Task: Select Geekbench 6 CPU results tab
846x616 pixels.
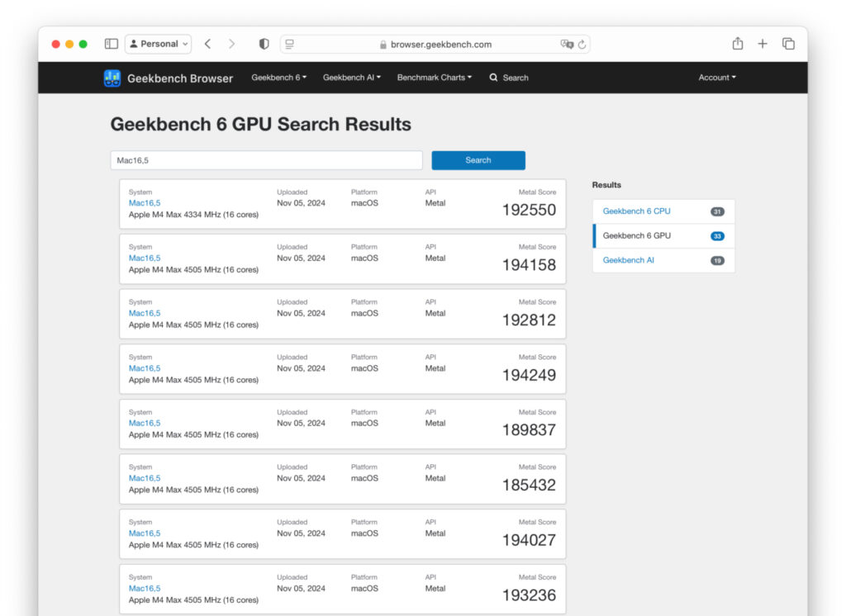Action: tap(663, 211)
